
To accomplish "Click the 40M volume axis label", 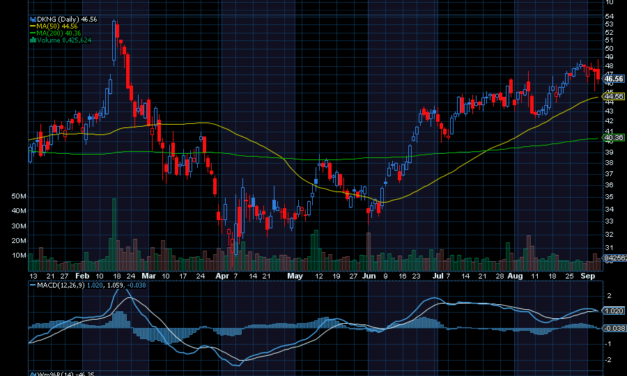I will coord(19,211).
